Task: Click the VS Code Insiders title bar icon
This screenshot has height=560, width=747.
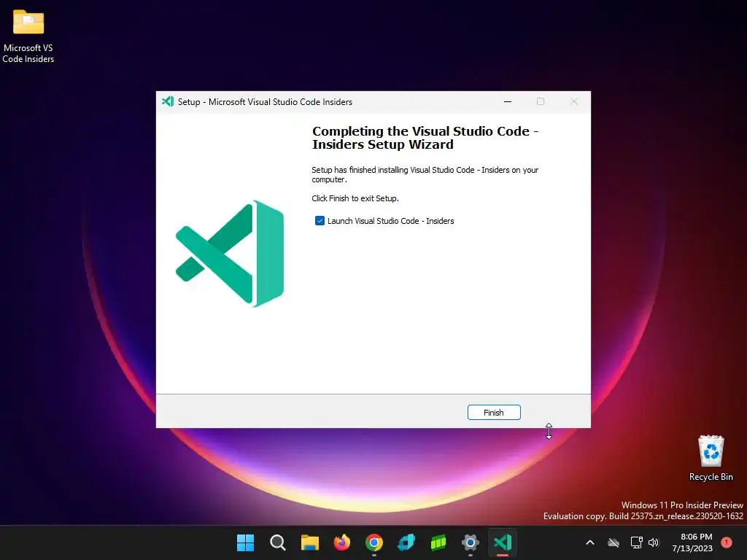Action: [168, 101]
